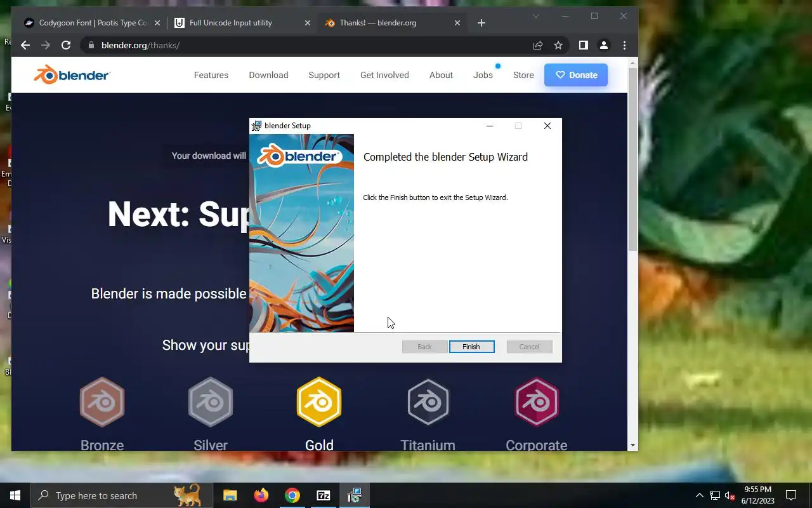Viewport: 812px width, 508px height.
Task: Open Get Involved in the navigation
Action: point(384,75)
